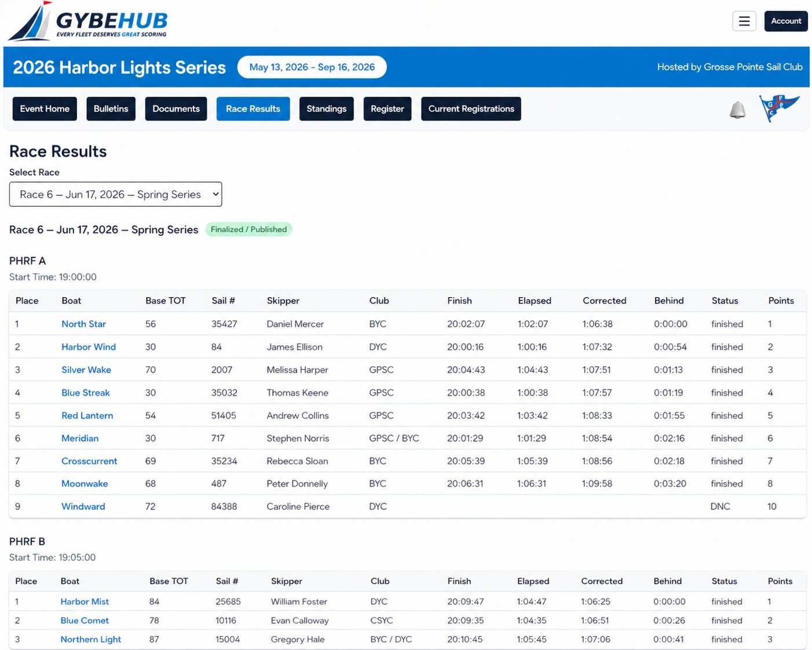Click the Grosse Pointe club burgee flag

pos(779,108)
